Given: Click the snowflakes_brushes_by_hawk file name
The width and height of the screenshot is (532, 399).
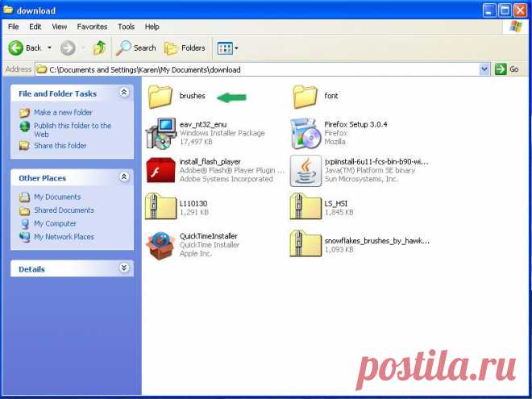Looking at the screenshot, I should [377, 240].
